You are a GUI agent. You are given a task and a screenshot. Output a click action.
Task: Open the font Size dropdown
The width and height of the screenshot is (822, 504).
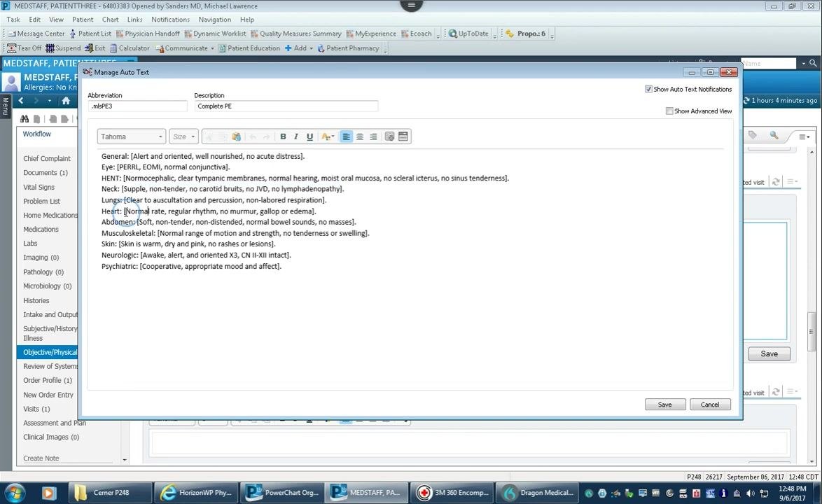(x=183, y=136)
